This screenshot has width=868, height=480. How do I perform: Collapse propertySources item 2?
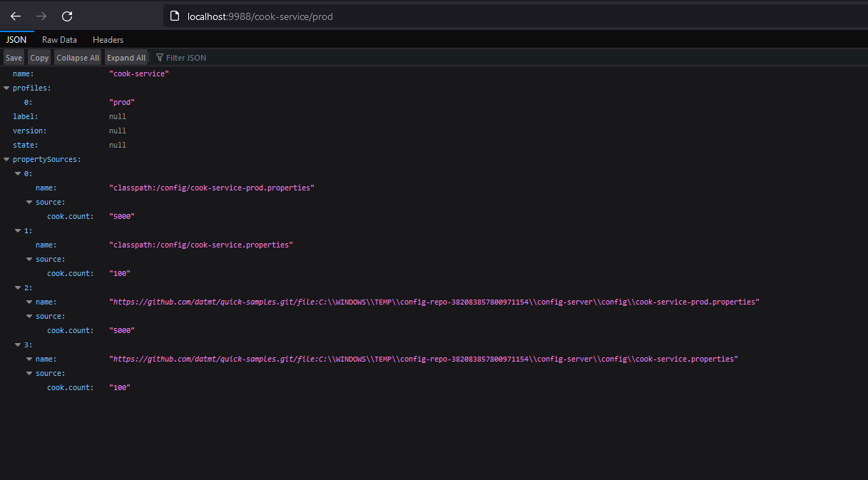(18, 287)
